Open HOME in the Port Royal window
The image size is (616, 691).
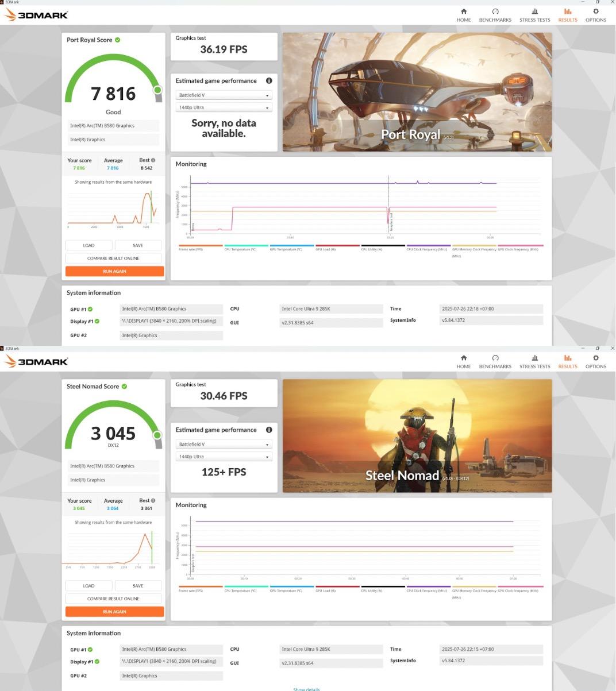click(464, 16)
